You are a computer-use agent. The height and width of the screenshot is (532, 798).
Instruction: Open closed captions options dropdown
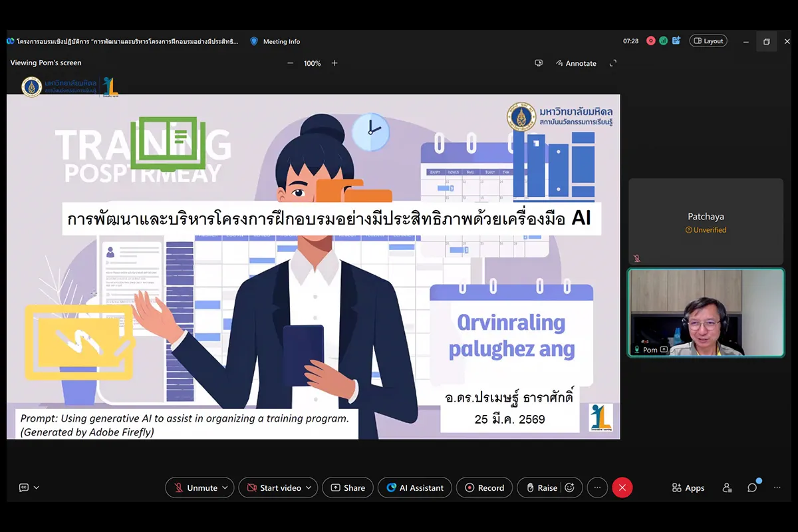tap(36, 487)
